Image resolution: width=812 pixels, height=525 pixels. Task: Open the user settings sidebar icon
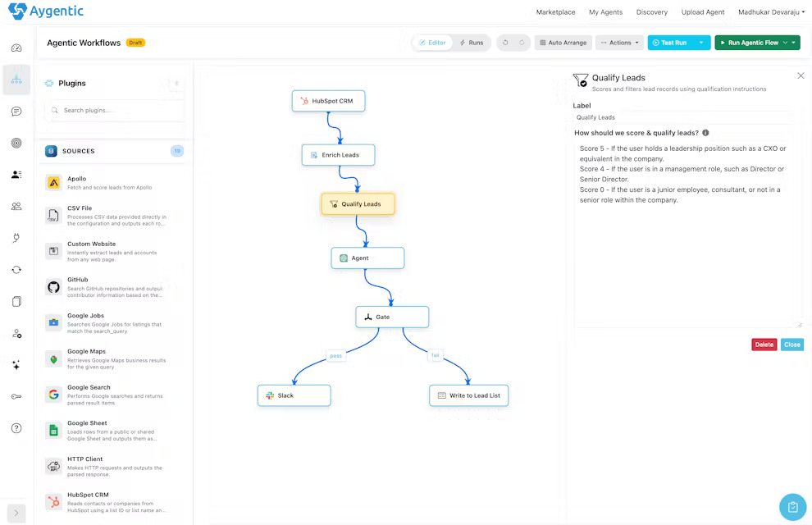coord(16,333)
